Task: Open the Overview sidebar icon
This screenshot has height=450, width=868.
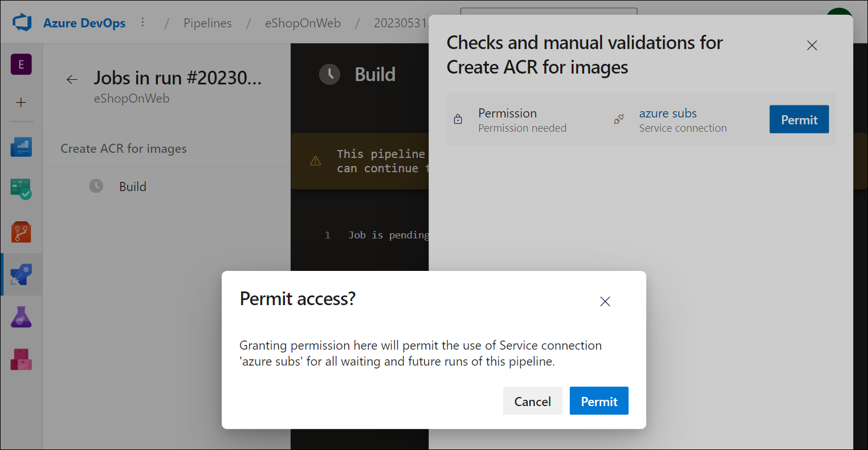Action: pos(21,147)
